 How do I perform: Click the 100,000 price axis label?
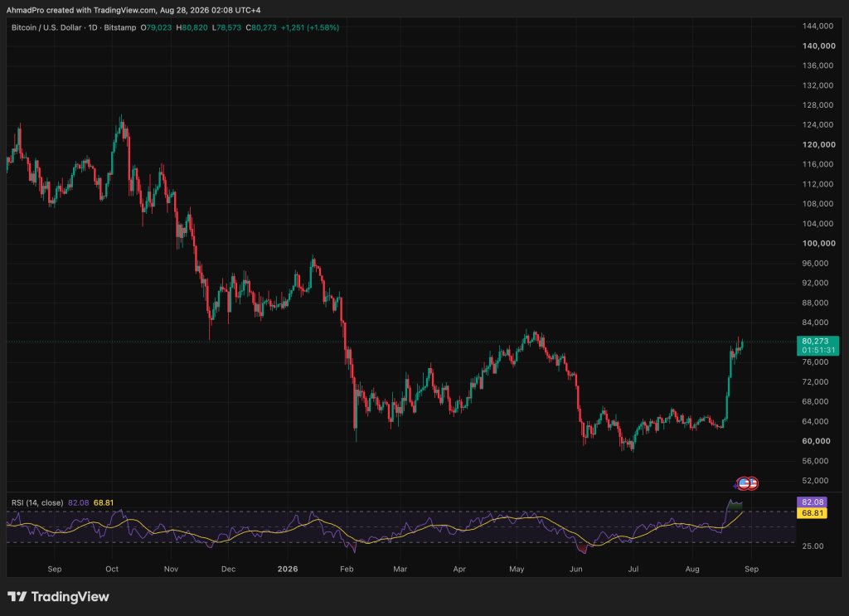tap(818, 244)
